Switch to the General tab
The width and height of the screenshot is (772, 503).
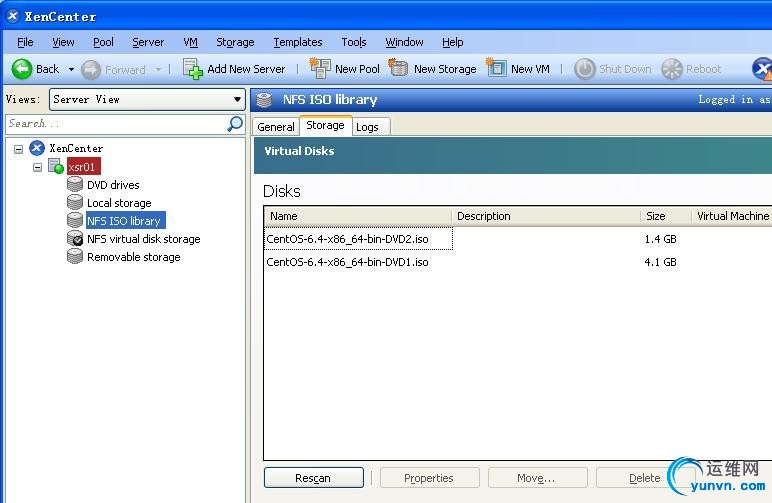click(276, 127)
